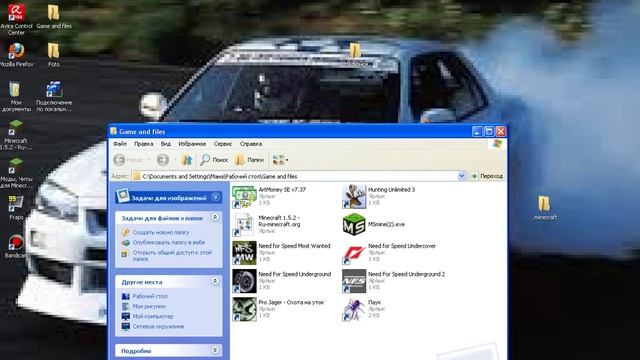
Task: Open the ArtMoney SE v7.37 shortcut icon
Action: pos(244,196)
